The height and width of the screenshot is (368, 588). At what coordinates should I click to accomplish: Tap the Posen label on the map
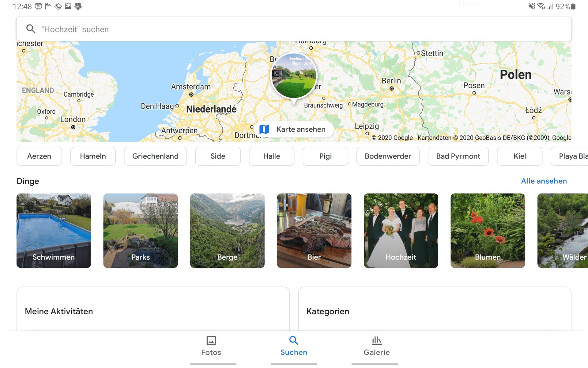474,85
